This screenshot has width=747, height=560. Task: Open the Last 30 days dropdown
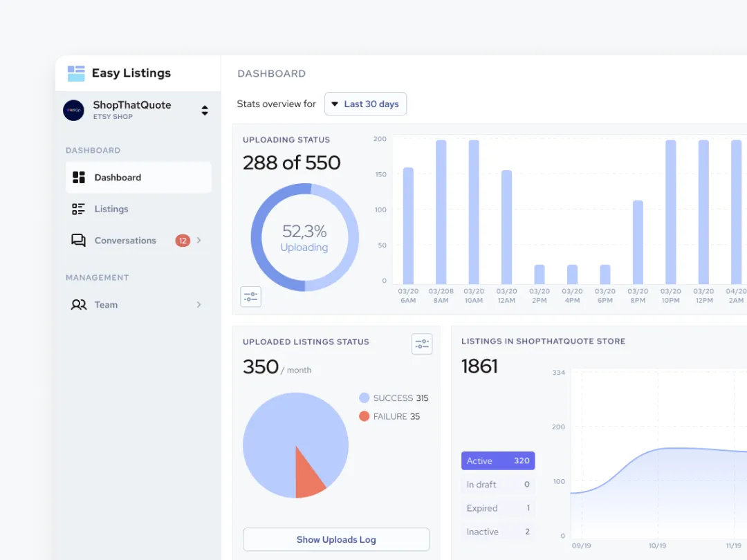[365, 104]
